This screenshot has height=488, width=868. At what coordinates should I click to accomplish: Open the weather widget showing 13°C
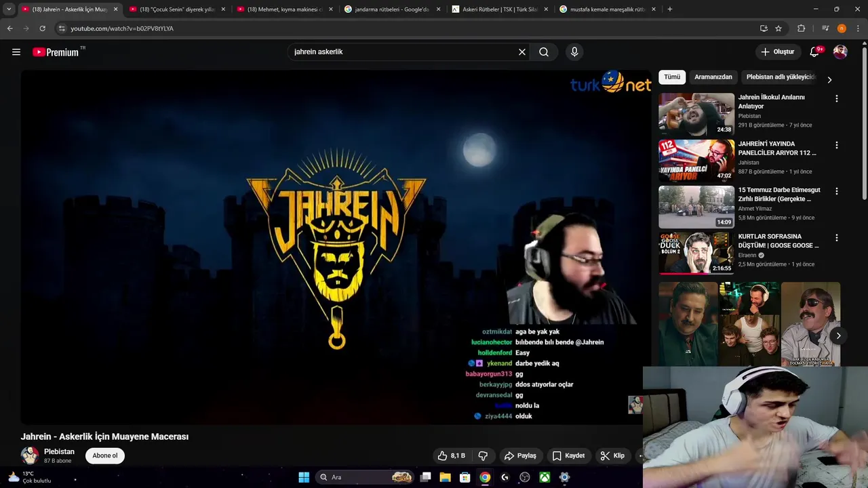28,477
